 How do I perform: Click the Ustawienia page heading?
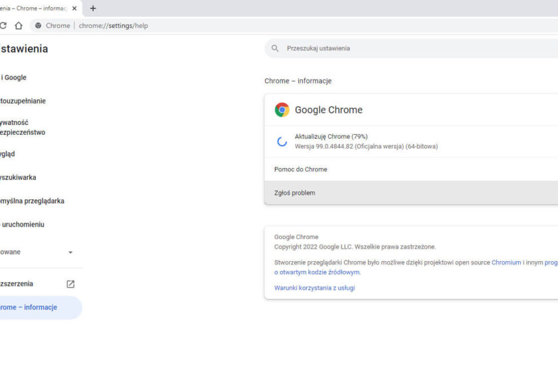point(24,49)
